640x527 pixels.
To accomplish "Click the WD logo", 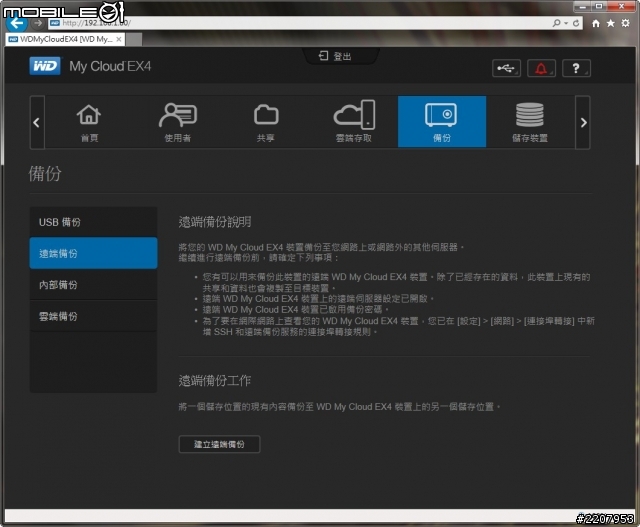I will click(x=45, y=66).
